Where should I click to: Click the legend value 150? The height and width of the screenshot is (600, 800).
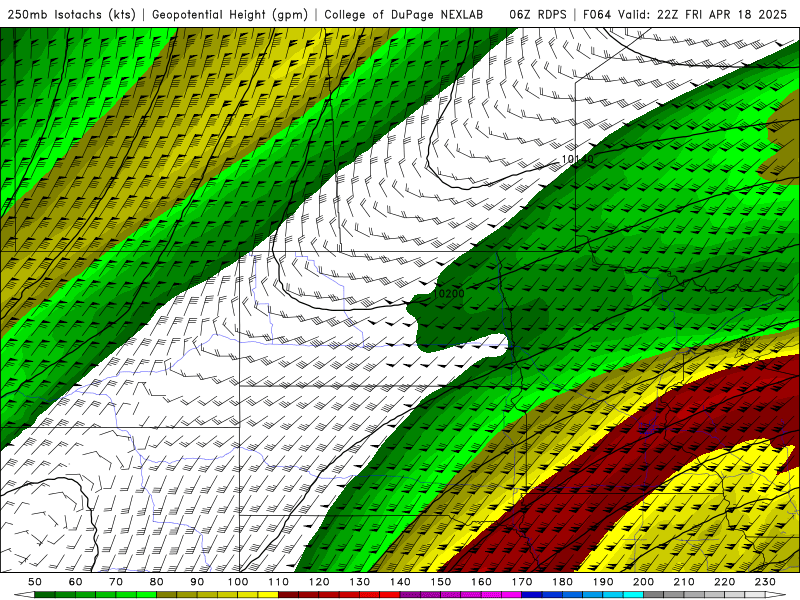pos(441,582)
